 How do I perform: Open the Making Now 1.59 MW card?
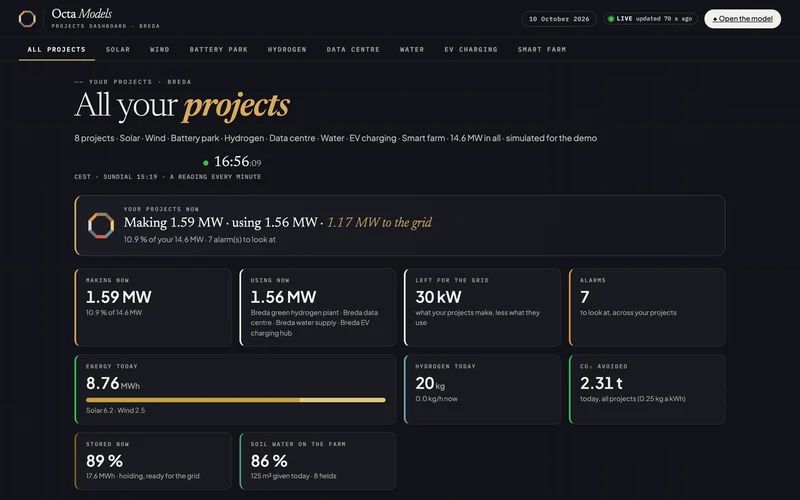click(153, 307)
